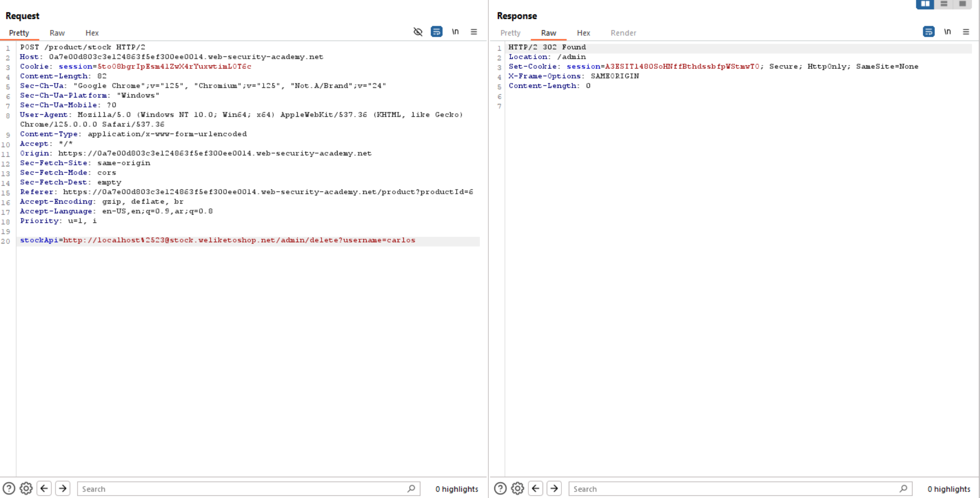Select the Response Pretty tab

point(510,33)
